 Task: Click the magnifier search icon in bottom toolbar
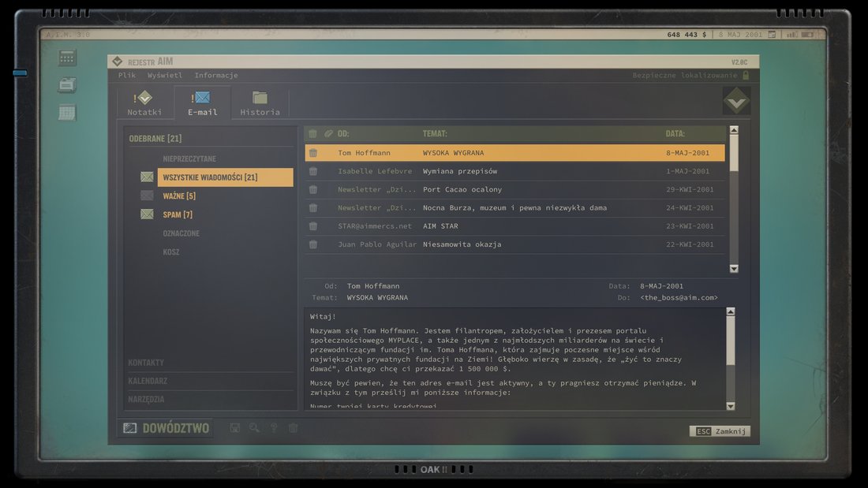click(254, 428)
